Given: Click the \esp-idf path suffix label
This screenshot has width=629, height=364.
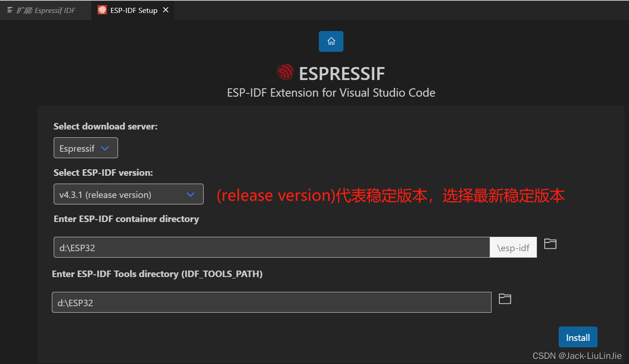Looking at the screenshot, I should [513, 247].
